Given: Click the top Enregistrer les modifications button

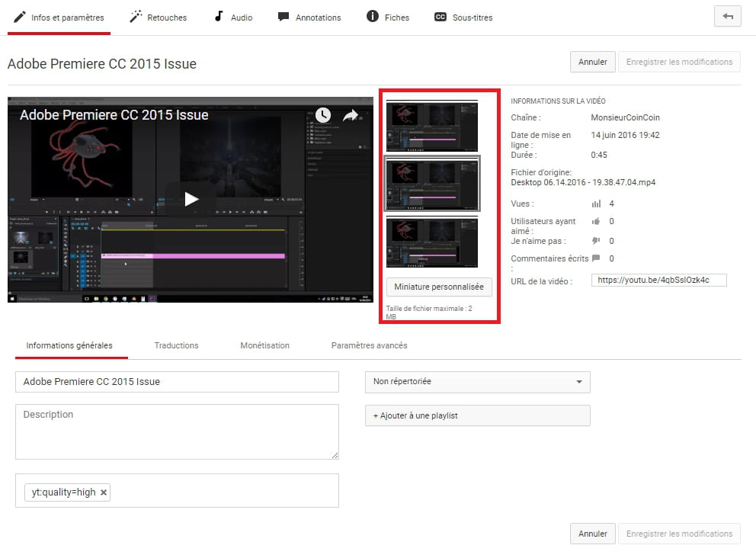Looking at the screenshot, I should point(679,62).
